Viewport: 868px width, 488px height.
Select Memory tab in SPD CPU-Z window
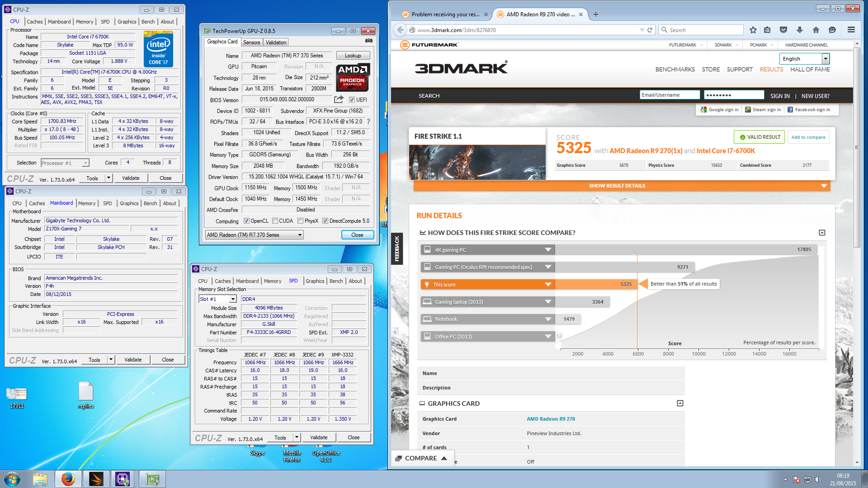[273, 281]
